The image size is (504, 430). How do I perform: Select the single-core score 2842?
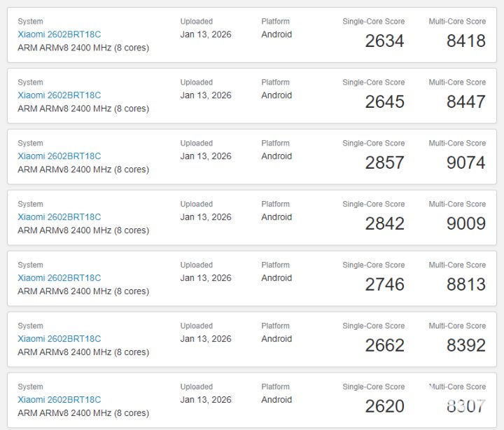click(x=384, y=224)
